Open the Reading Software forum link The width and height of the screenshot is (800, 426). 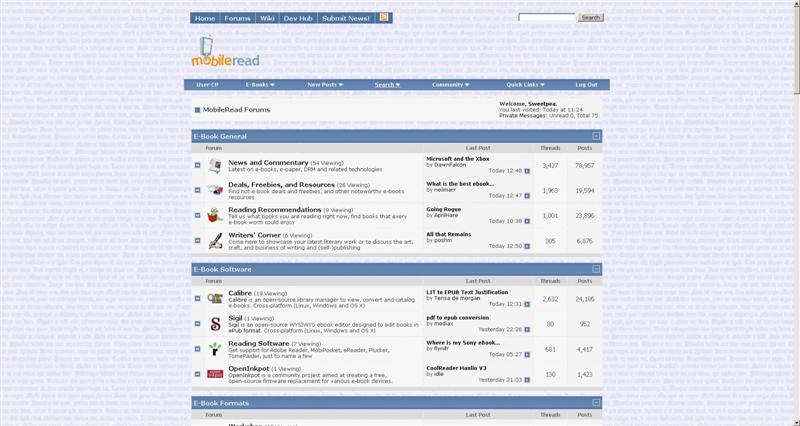[259, 343]
